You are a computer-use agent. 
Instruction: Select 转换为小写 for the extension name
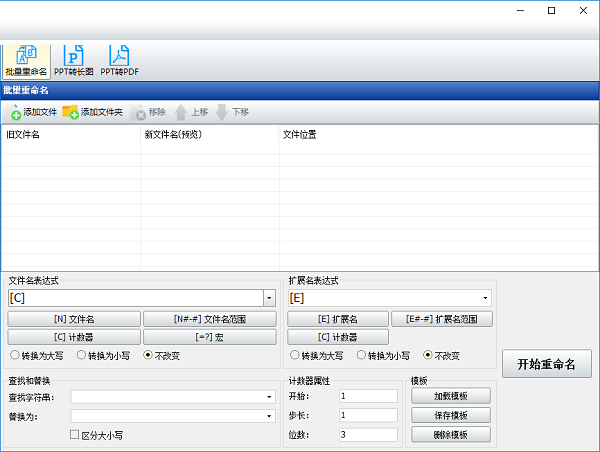click(362, 355)
